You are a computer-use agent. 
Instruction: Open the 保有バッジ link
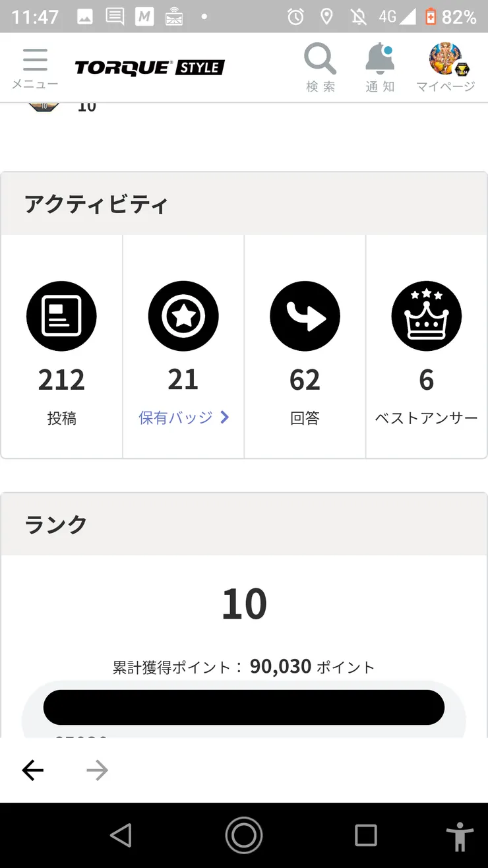175,418
